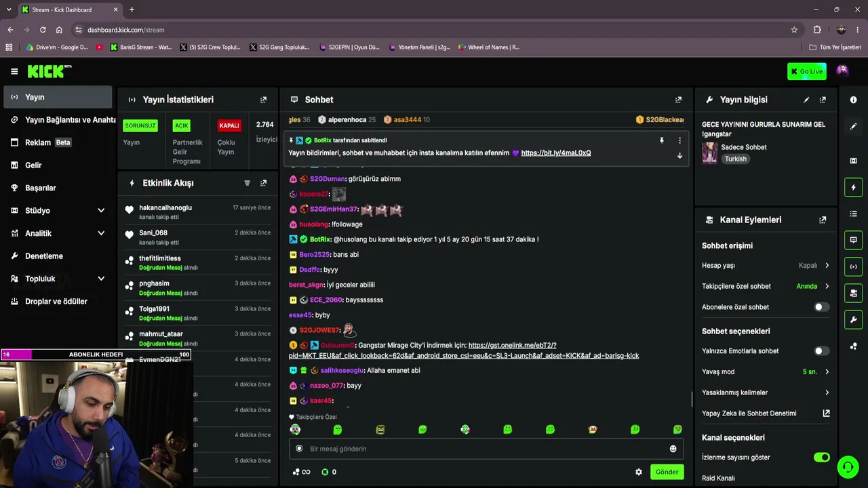This screenshot has height=488, width=868.
Task: Pop out the Yayın bilgisi panel
Action: coord(823,100)
